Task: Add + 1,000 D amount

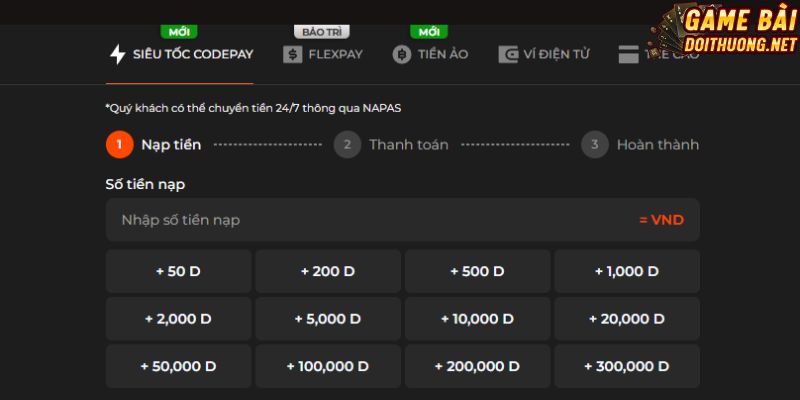Action: (x=627, y=271)
